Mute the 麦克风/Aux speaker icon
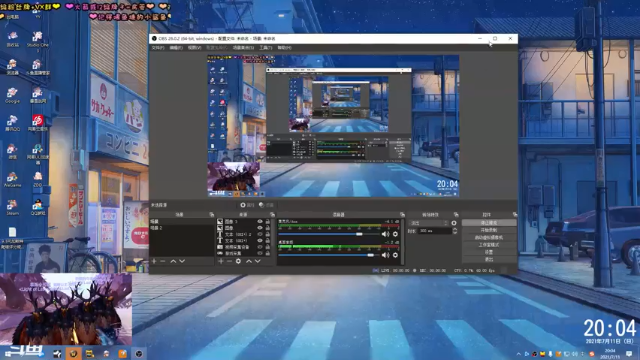640x360 pixels. coord(384,234)
